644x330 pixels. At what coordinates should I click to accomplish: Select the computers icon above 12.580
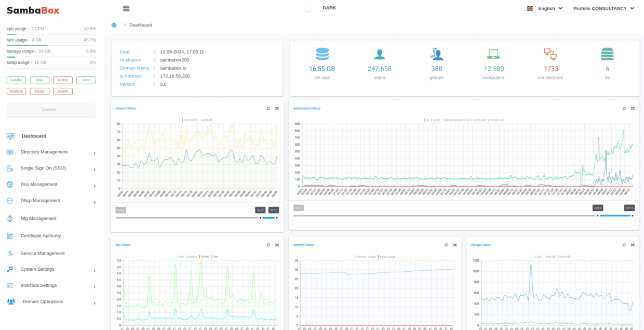click(493, 54)
